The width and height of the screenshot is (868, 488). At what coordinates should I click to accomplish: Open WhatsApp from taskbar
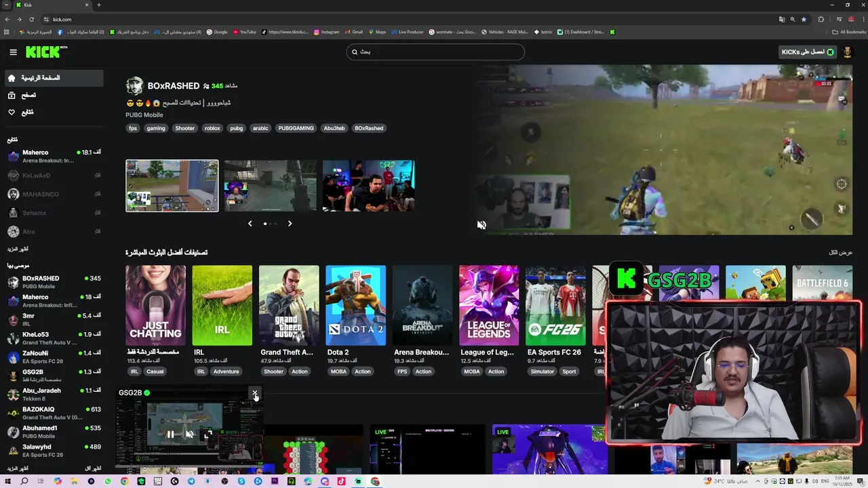pyautogui.click(x=108, y=481)
